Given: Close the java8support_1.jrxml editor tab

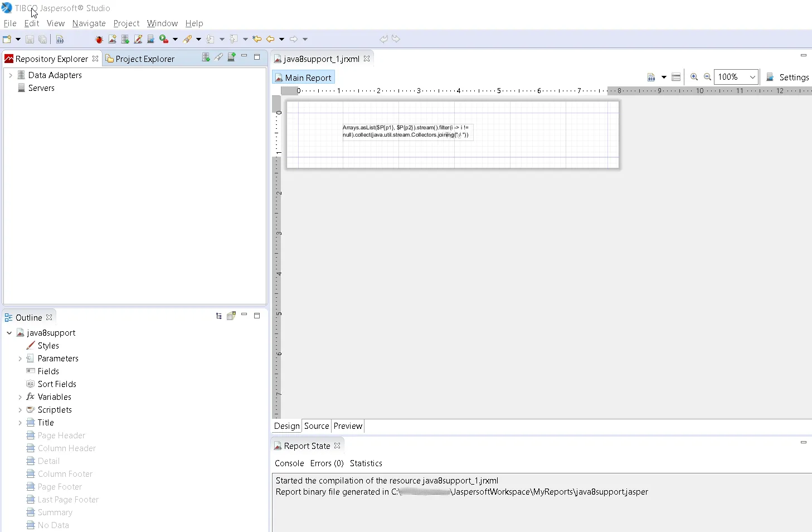Looking at the screenshot, I should coord(367,59).
